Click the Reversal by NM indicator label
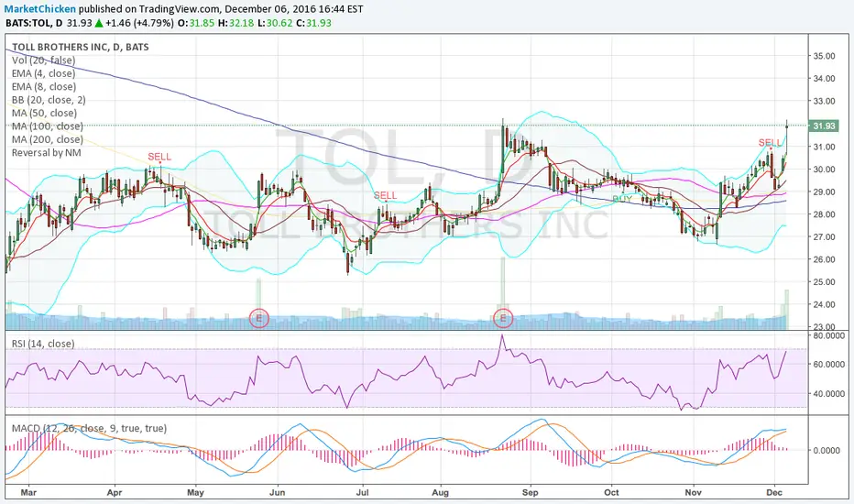The image size is (854, 504). tap(47, 152)
